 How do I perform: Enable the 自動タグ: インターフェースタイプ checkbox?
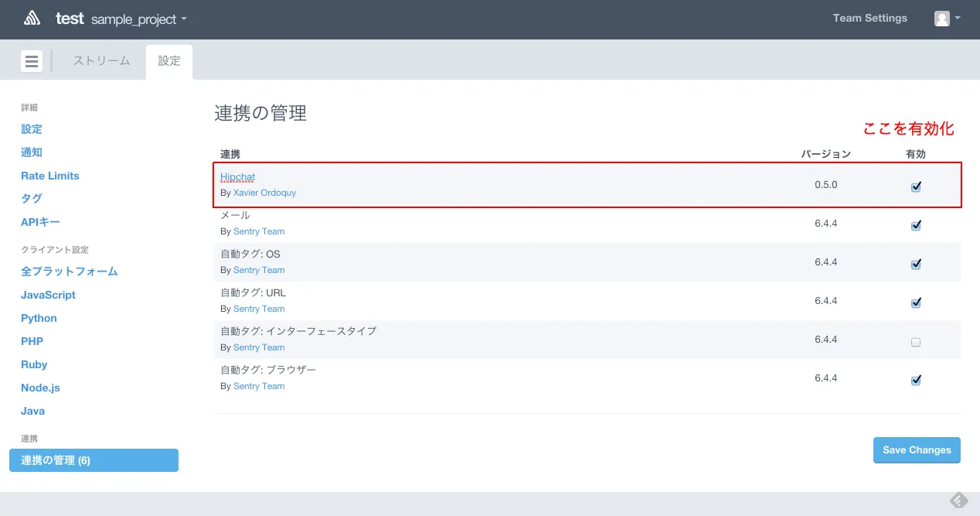click(x=916, y=341)
